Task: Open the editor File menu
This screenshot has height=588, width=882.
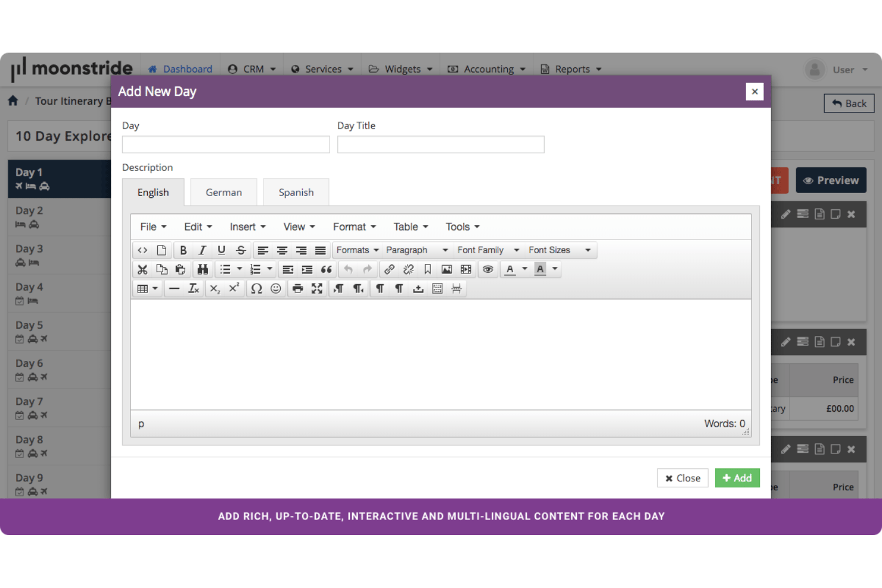Action: click(x=153, y=227)
